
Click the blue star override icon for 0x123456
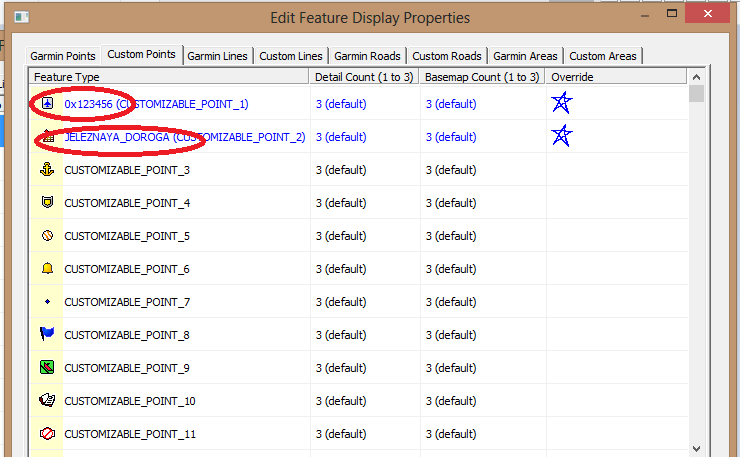(562, 103)
